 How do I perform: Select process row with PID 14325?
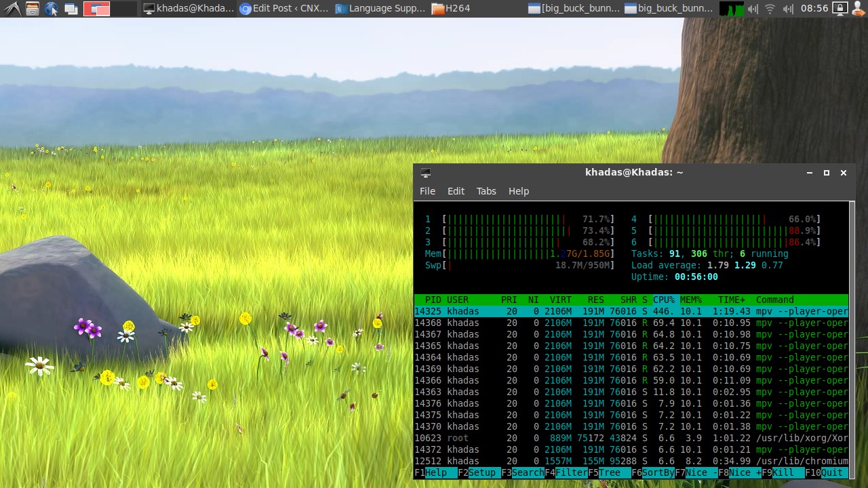[631, 311]
